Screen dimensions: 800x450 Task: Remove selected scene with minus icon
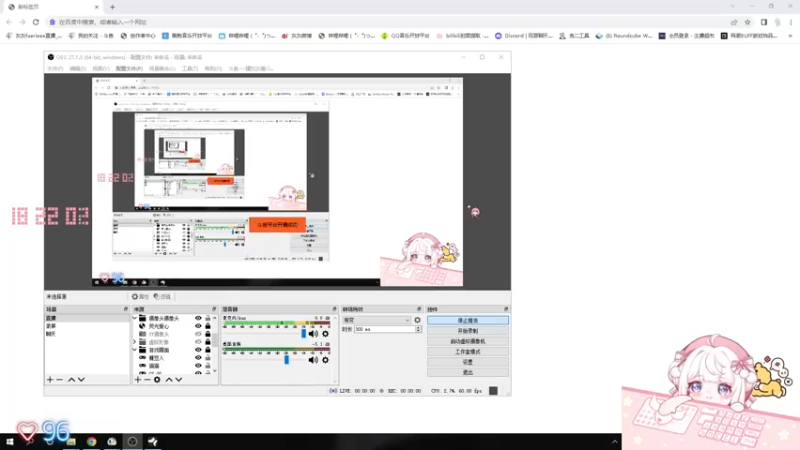60,380
